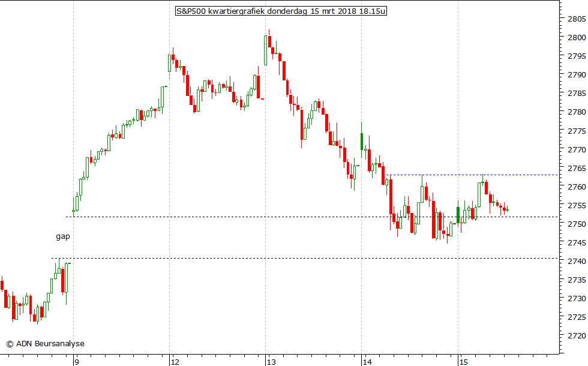Click the 2805 price axis label
588x366 pixels.
pyautogui.click(x=577, y=19)
